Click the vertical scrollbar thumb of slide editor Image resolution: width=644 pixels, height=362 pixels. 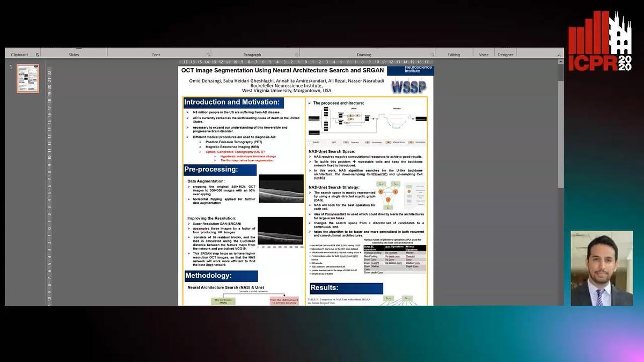[x=561, y=134]
